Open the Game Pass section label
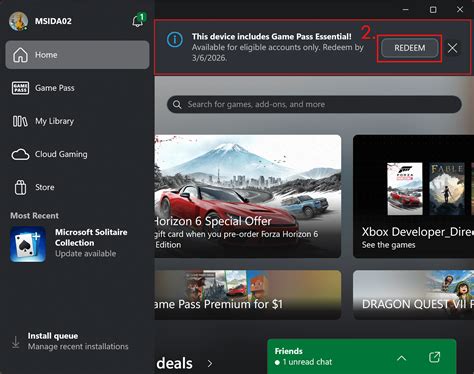The height and width of the screenshot is (374, 474). [x=55, y=88]
